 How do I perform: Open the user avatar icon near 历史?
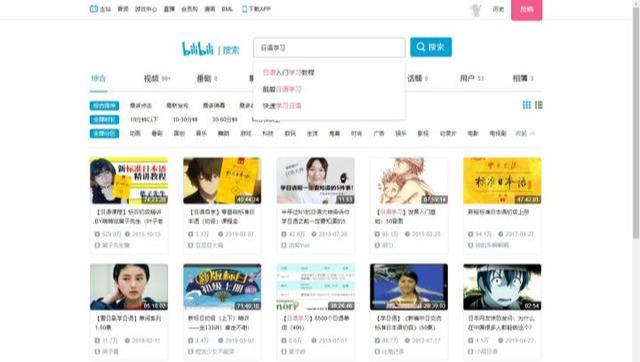coord(476,10)
